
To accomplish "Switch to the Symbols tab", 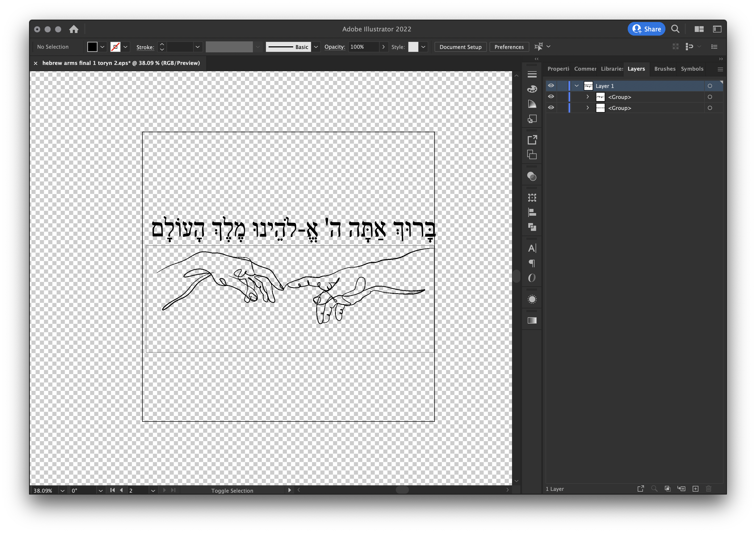I will 692,69.
